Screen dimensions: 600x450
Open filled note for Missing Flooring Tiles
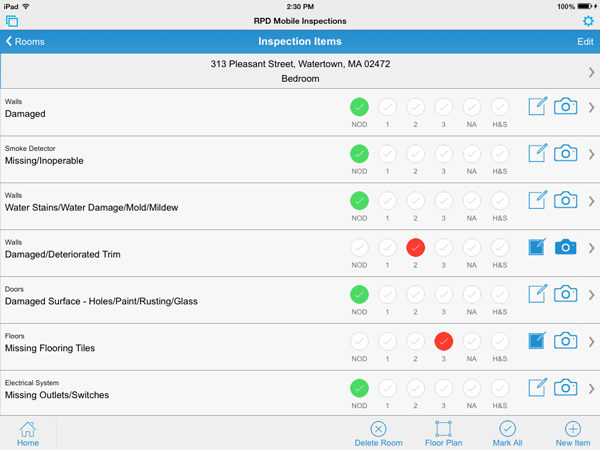tap(538, 341)
